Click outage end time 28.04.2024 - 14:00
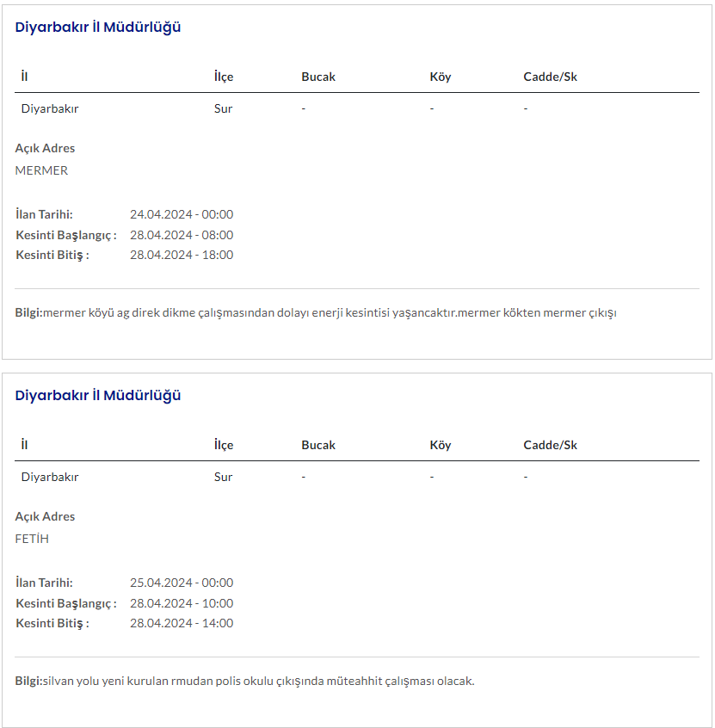 pos(182,623)
